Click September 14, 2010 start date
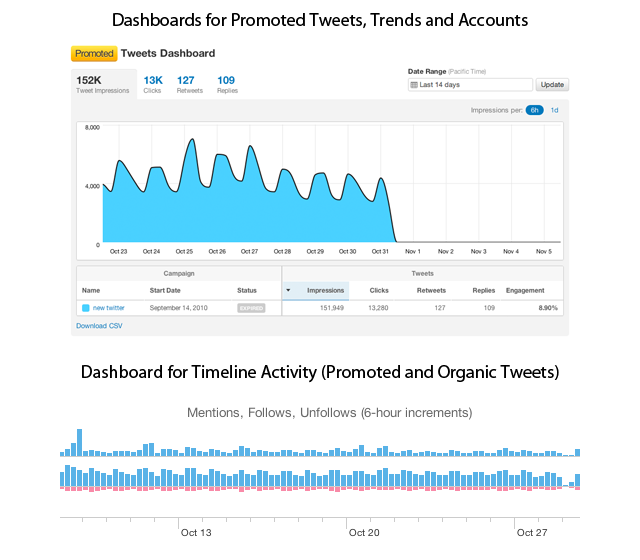The width and height of the screenshot is (640, 560). click(x=178, y=308)
